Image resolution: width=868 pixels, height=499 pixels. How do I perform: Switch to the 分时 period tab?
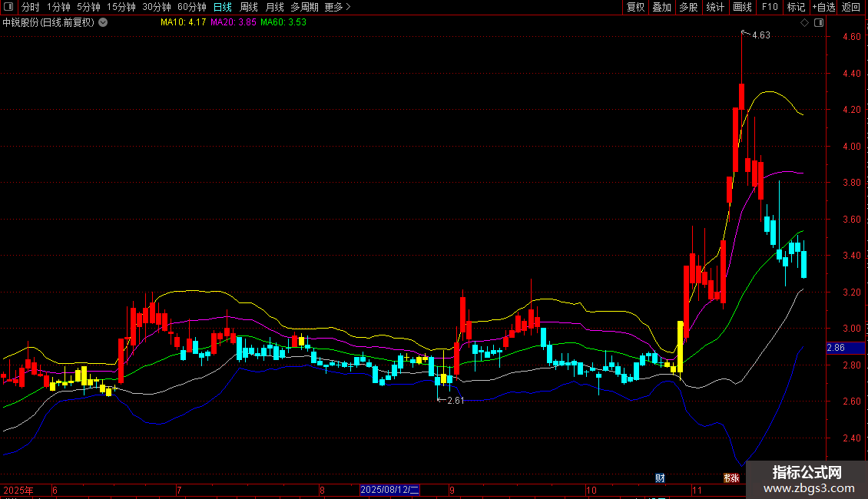[x=30, y=7]
